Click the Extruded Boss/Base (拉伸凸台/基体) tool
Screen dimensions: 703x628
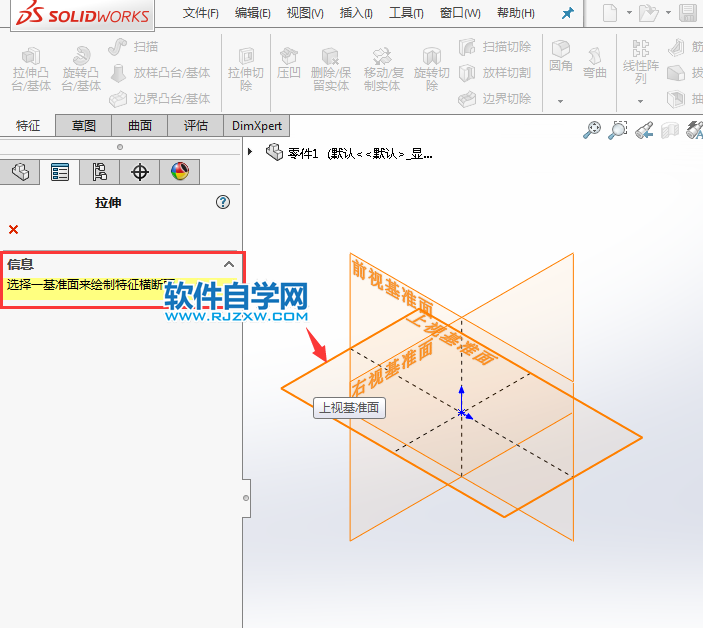pos(31,69)
